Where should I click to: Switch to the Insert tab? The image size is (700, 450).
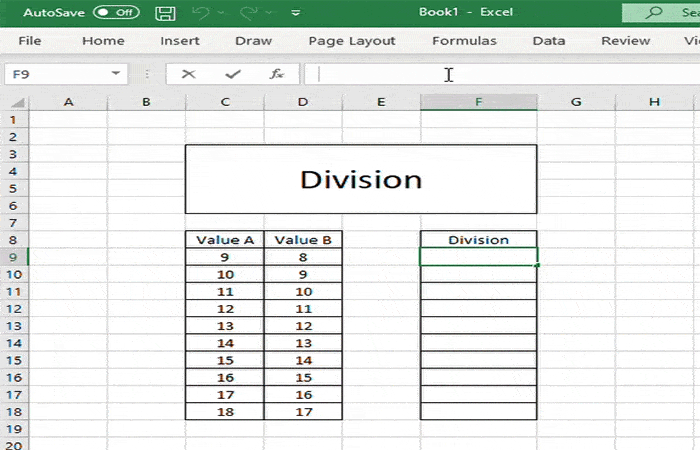pos(180,41)
